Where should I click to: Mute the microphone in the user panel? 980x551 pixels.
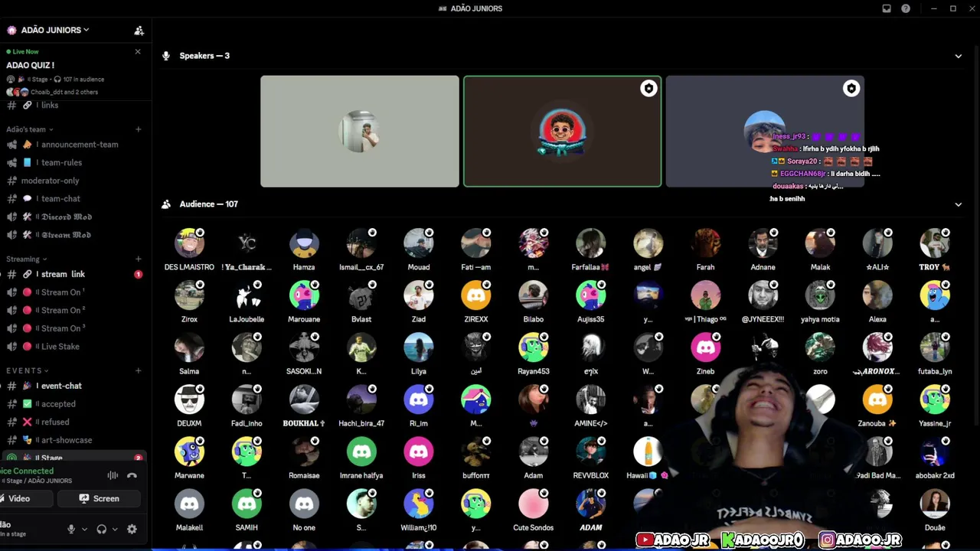coord(71,529)
